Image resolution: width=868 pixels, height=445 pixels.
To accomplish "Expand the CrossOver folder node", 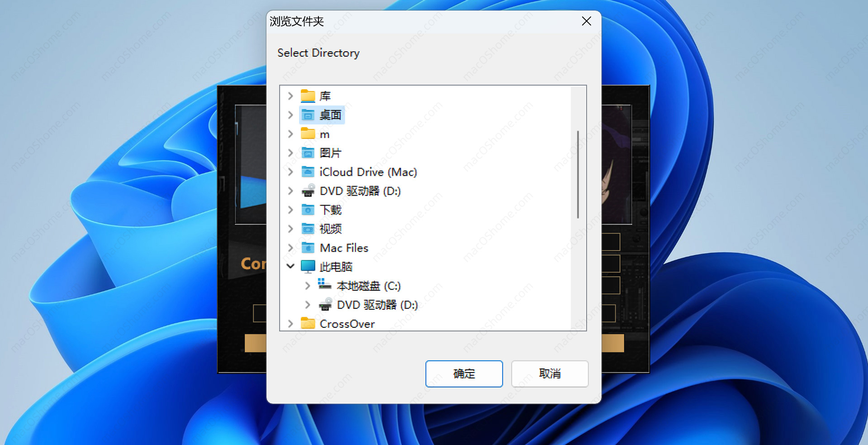I will 290,324.
